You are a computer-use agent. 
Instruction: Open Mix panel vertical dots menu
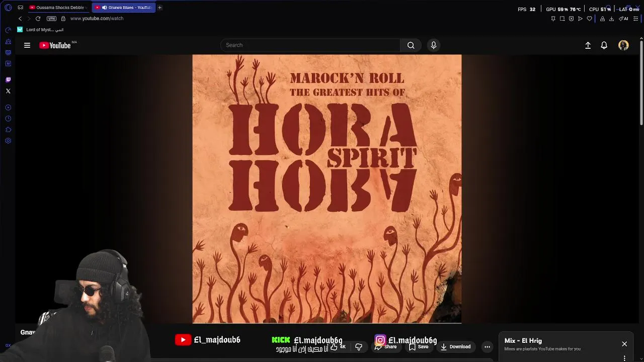coord(624,358)
